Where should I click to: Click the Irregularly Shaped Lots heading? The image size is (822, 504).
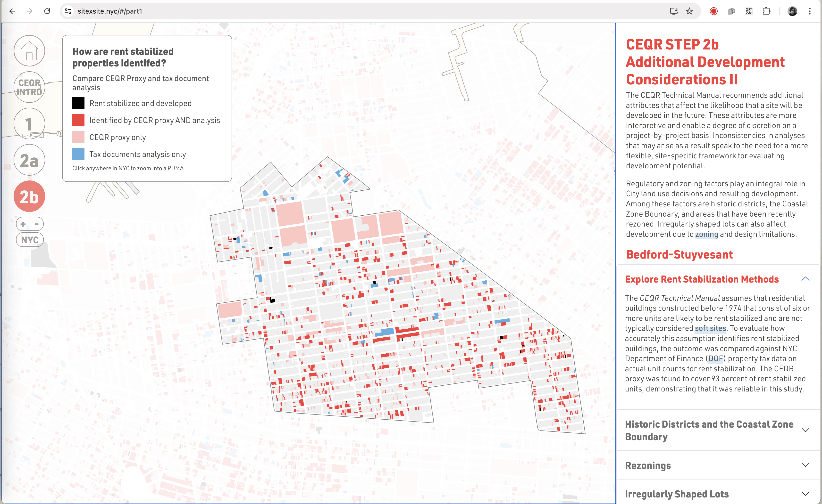[677, 494]
